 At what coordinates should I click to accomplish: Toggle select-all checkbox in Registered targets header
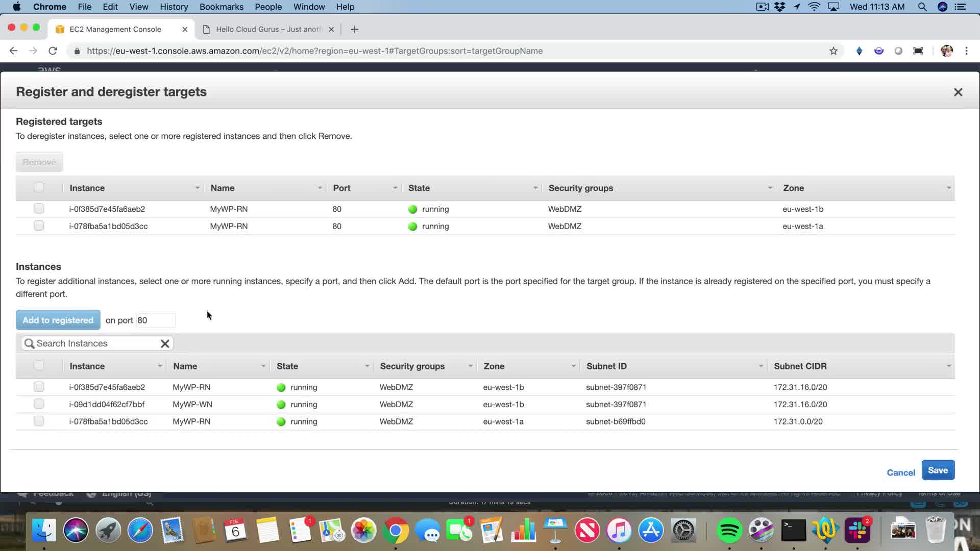pyautogui.click(x=39, y=187)
